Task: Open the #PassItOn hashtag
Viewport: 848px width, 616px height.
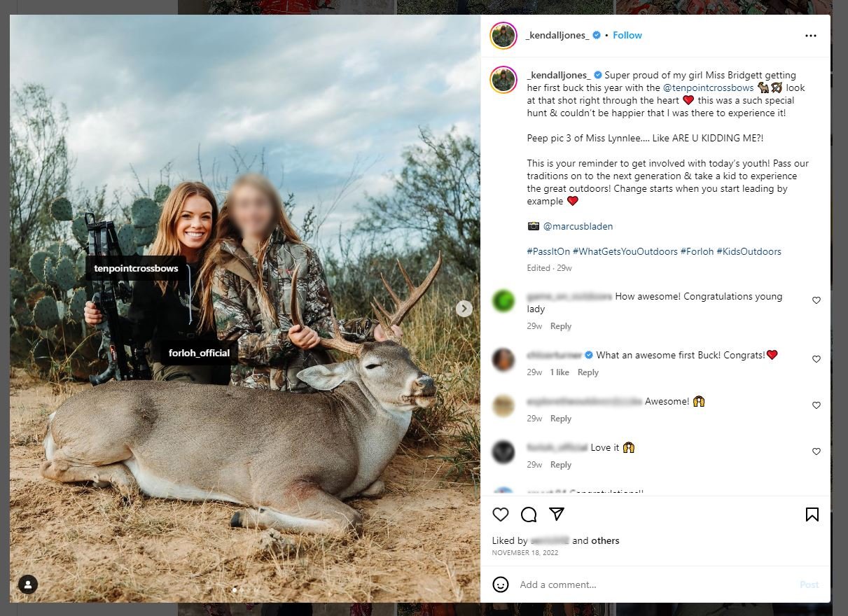Action: coord(548,251)
